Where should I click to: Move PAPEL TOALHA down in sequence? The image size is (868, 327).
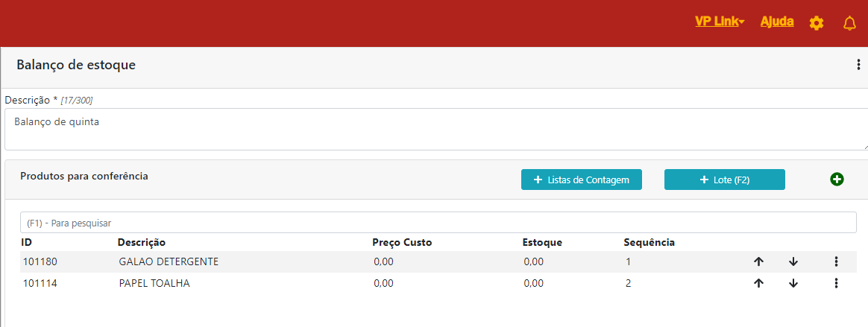point(793,283)
